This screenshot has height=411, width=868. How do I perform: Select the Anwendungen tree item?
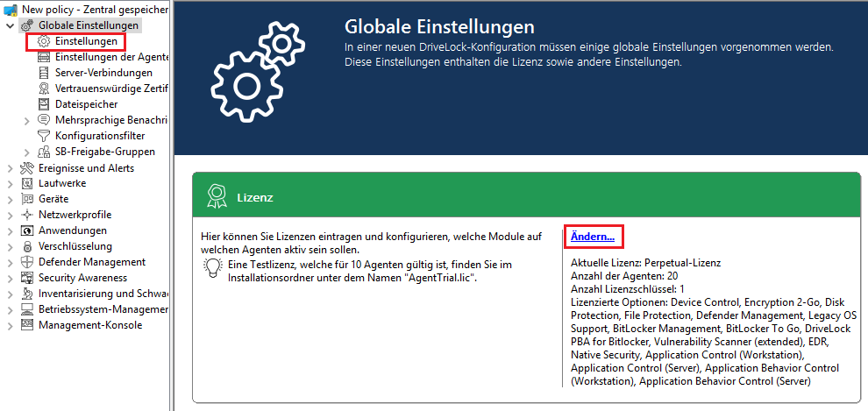coord(72,230)
